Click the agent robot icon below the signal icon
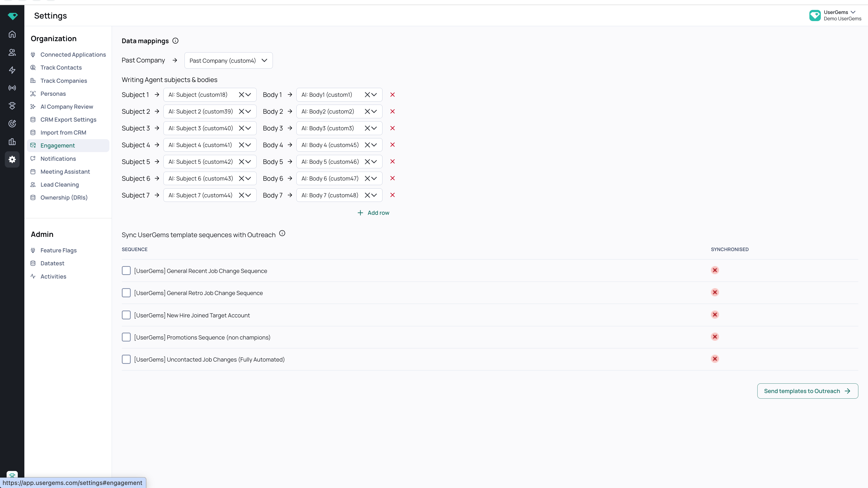868x488 pixels. 12,106
